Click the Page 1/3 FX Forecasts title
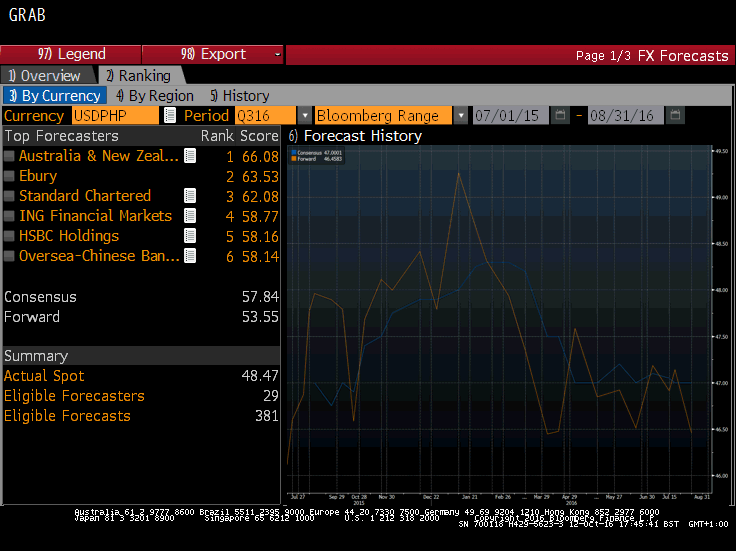 click(x=652, y=56)
